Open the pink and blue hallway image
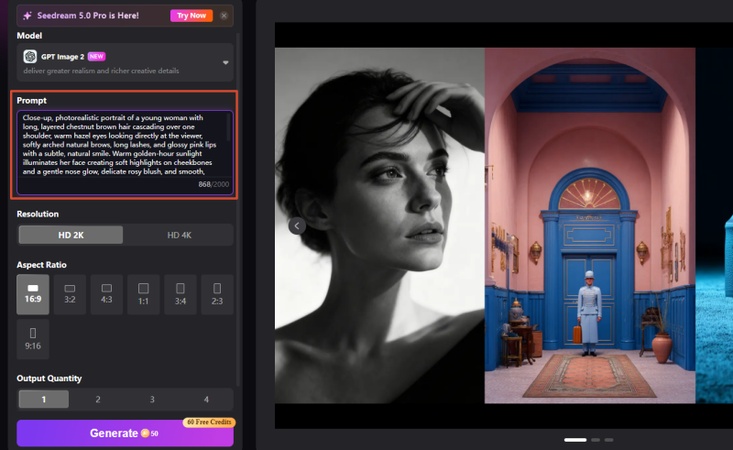Image resolution: width=733 pixels, height=450 pixels. click(x=590, y=226)
